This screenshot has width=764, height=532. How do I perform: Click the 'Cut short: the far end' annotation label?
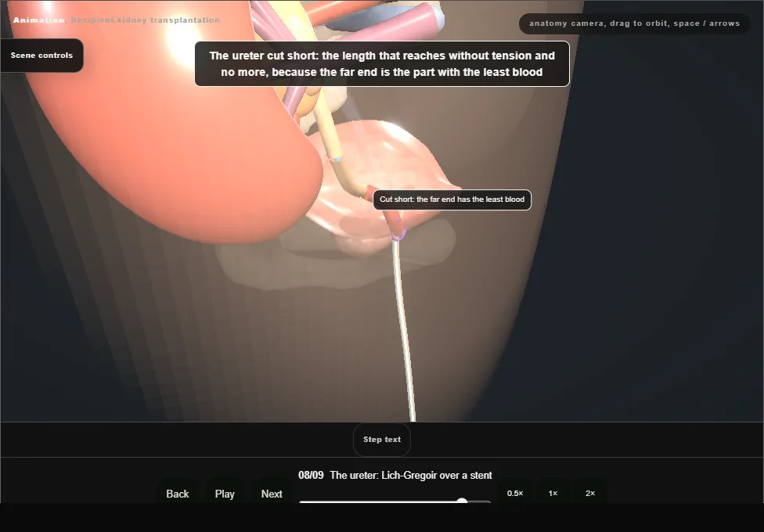coord(452,199)
